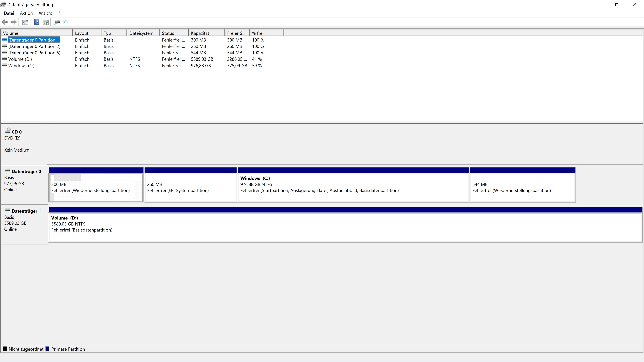
Task: Toggle the action pane toolbar icon
Action: 45,22
